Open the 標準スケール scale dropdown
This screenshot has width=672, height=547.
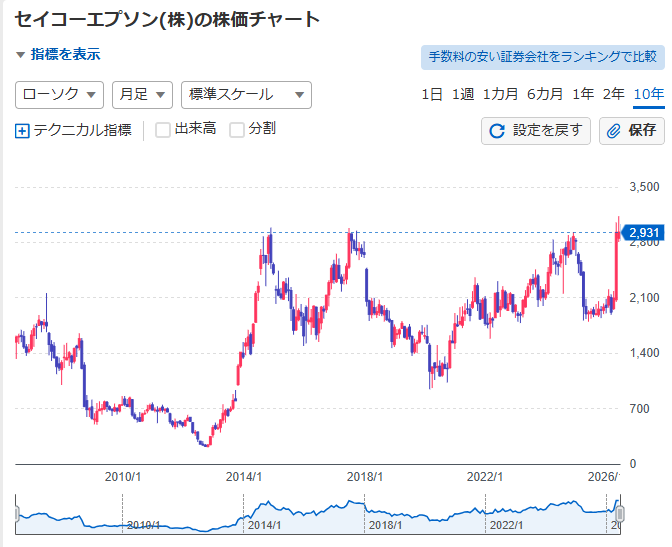pyautogui.click(x=246, y=95)
